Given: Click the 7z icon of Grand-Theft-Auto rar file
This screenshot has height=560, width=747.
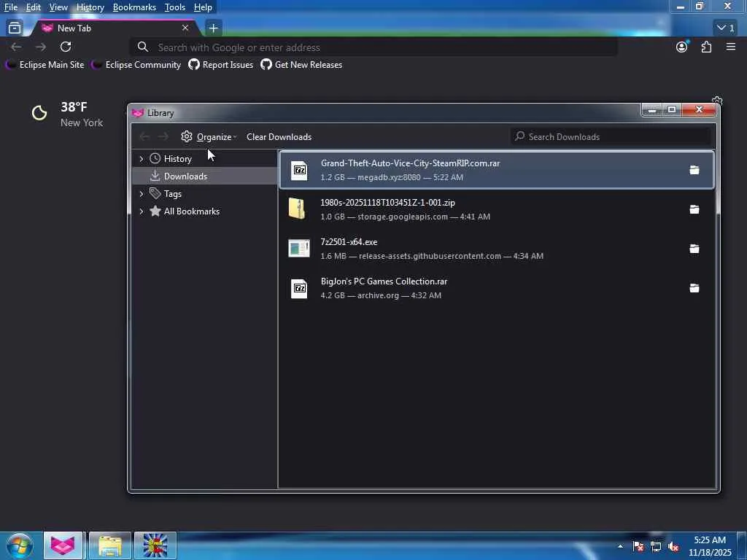Looking at the screenshot, I should click(299, 170).
